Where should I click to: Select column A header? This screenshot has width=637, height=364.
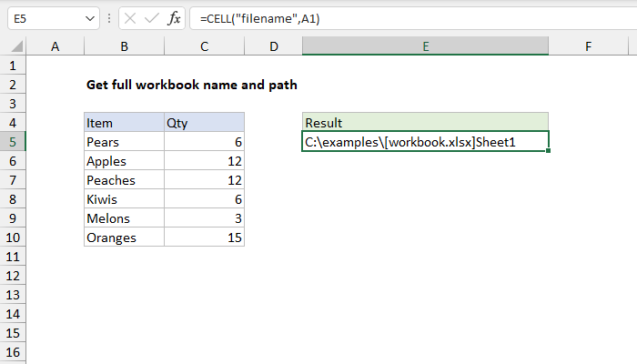pyautogui.click(x=56, y=46)
